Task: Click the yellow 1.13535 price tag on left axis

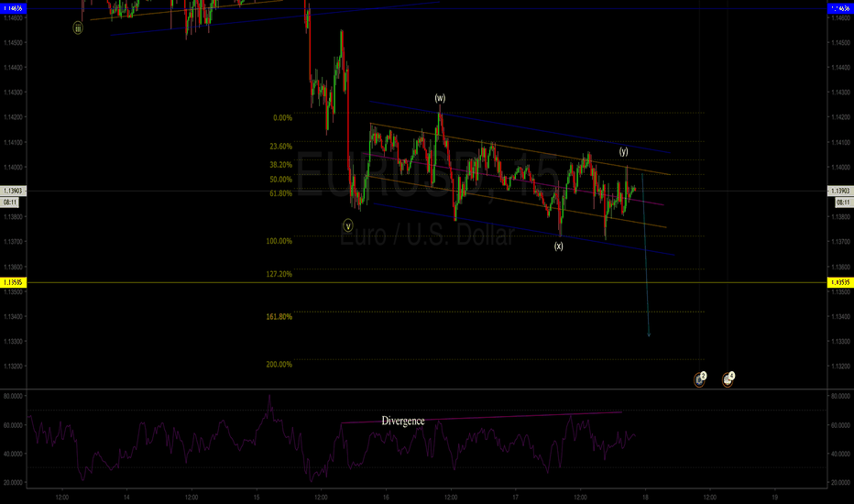Action: (x=13, y=282)
